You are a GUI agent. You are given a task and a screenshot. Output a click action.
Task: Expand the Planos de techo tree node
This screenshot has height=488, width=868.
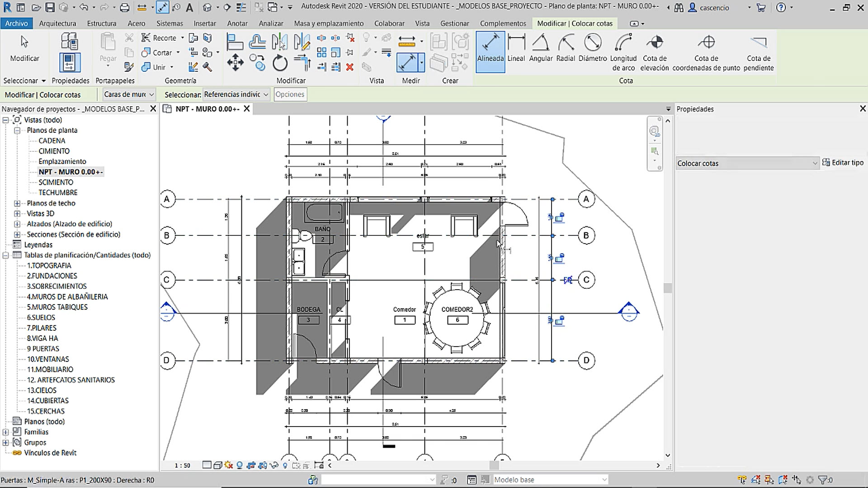[17, 203]
